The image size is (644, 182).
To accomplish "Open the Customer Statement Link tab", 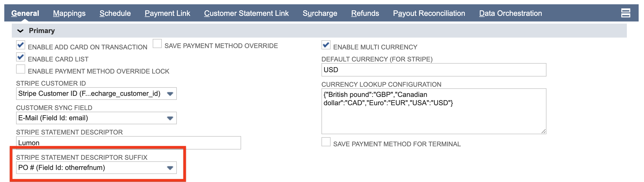I will (247, 13).
